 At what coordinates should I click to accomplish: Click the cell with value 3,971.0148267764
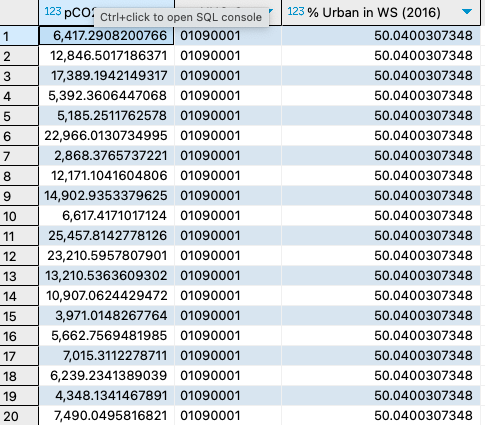tap(106, 316)
